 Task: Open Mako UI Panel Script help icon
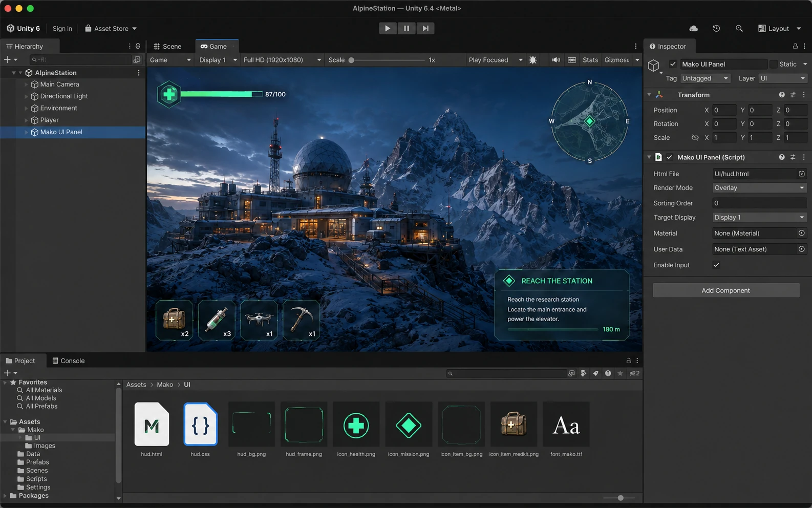(x=782, y=157)
